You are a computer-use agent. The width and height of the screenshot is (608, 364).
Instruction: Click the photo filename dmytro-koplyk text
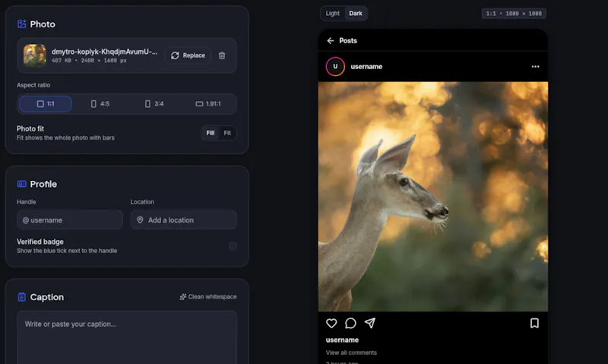pos(105,52)
